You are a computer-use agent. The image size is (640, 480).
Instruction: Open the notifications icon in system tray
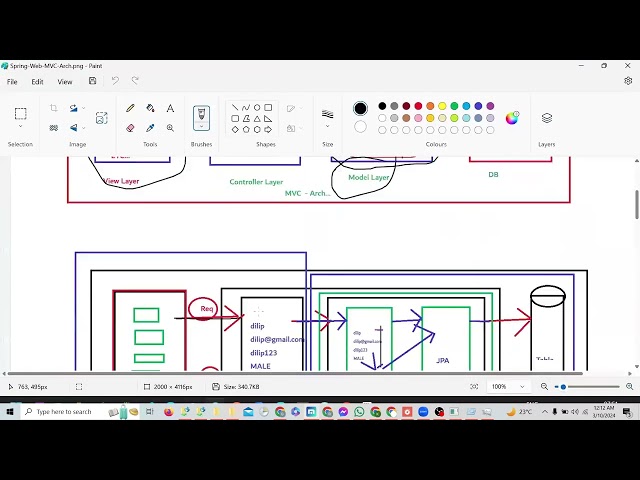628,412
